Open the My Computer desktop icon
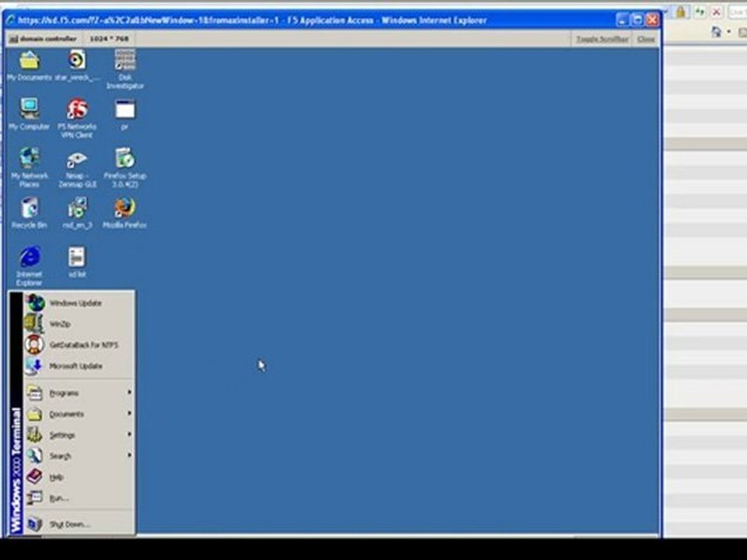The width and height of the screenshot is (747, 560). [x=29, y=114]
